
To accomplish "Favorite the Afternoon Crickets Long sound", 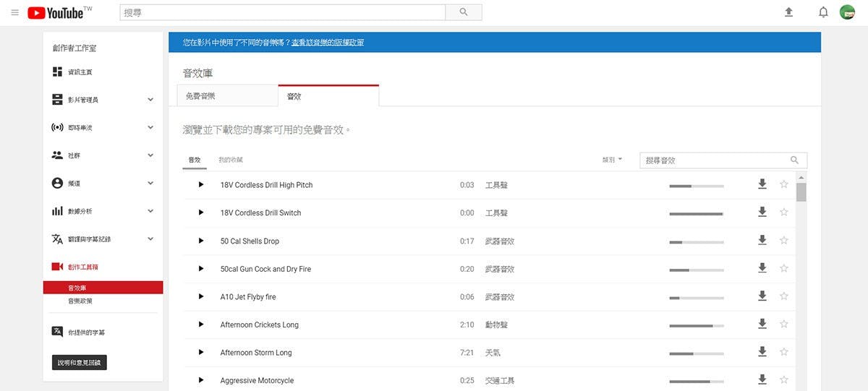I will pyautogui.click(x=783, y=325).
